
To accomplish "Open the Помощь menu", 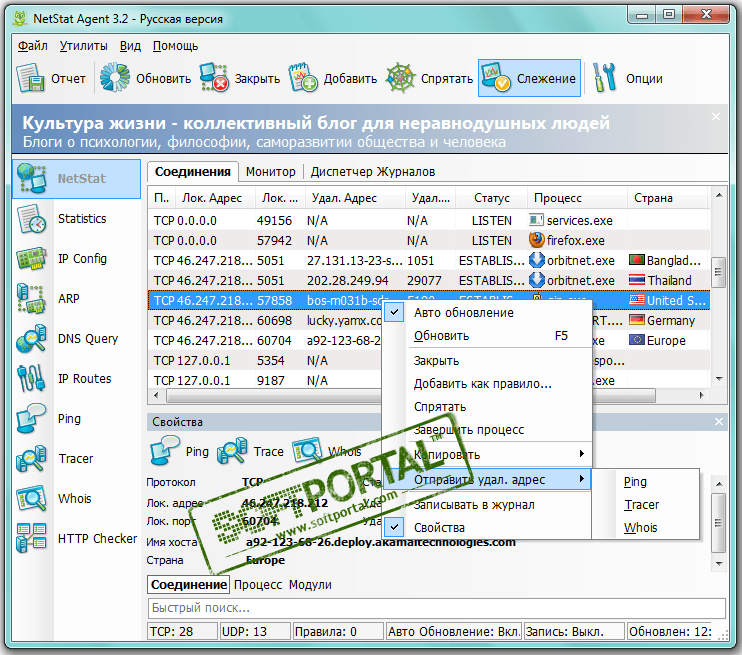I will coord(175,46).
